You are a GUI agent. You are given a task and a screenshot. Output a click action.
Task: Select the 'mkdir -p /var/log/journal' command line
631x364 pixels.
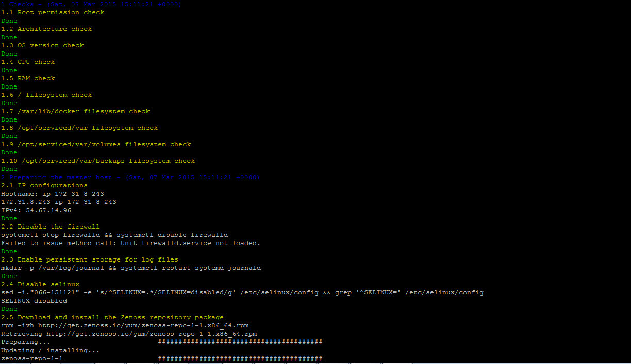click(131, 268)
